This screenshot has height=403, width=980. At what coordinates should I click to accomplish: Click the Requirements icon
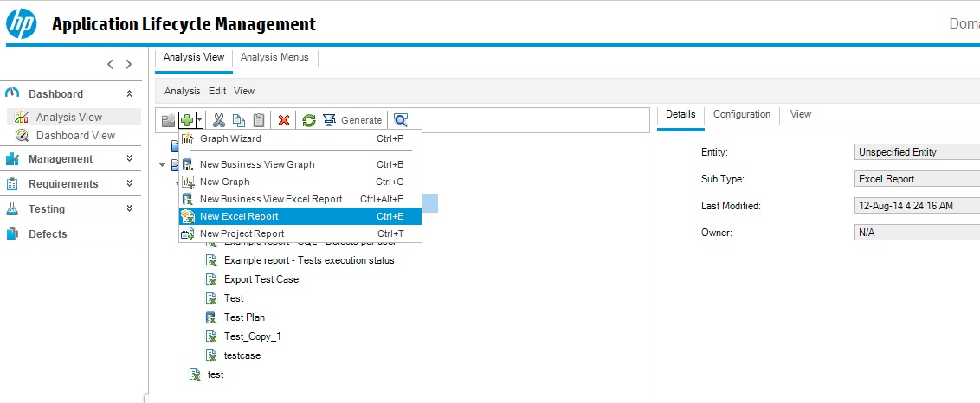point(12,183)
